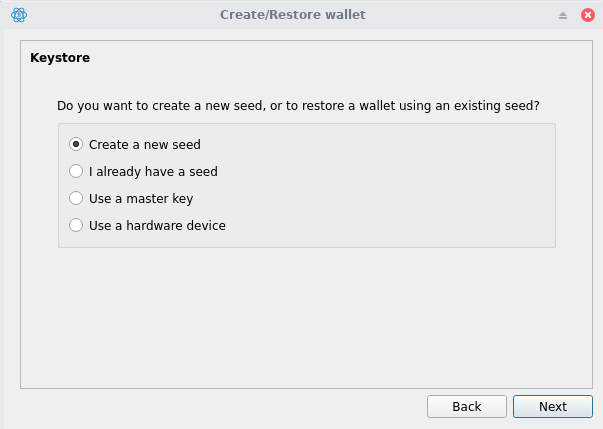Pick the "Use a master key" radio button
The height and width of the screenshot is (429, 603).
76,198
